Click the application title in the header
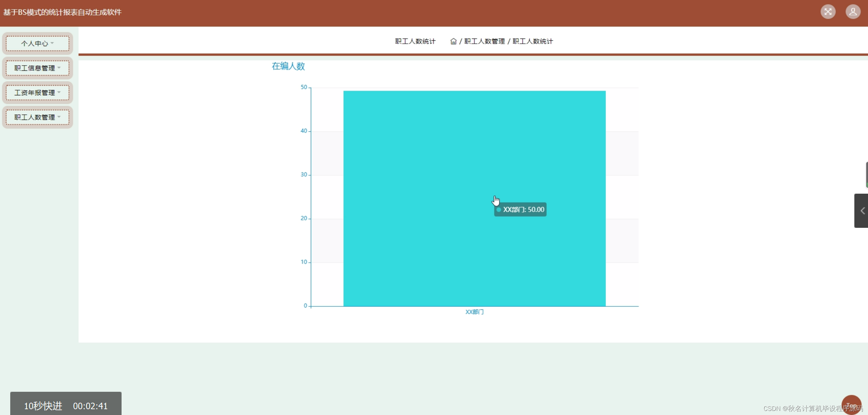The height and width of the screenshot is (415, 868). [x=62, y=12]
